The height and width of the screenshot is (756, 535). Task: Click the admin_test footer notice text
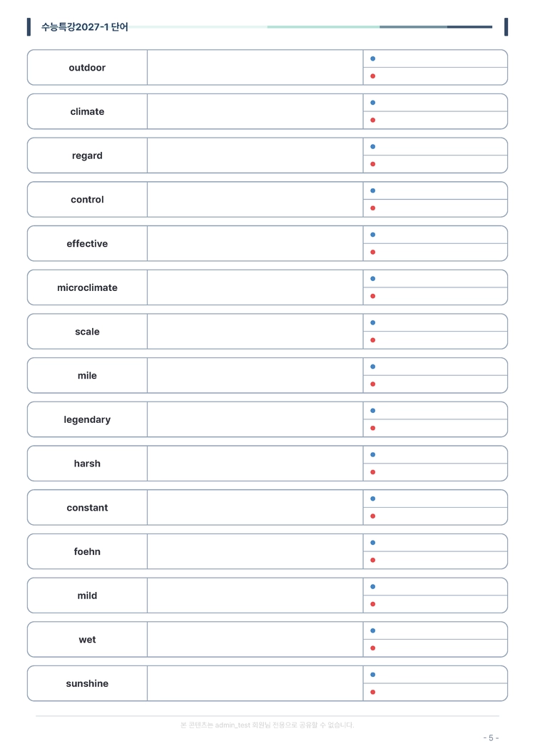point(267,725)
